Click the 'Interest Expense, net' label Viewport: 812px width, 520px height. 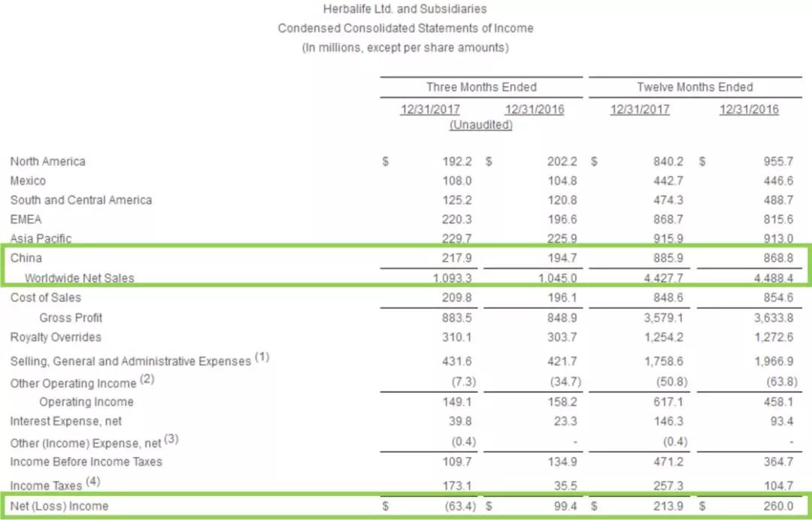[x=65, y=422]
